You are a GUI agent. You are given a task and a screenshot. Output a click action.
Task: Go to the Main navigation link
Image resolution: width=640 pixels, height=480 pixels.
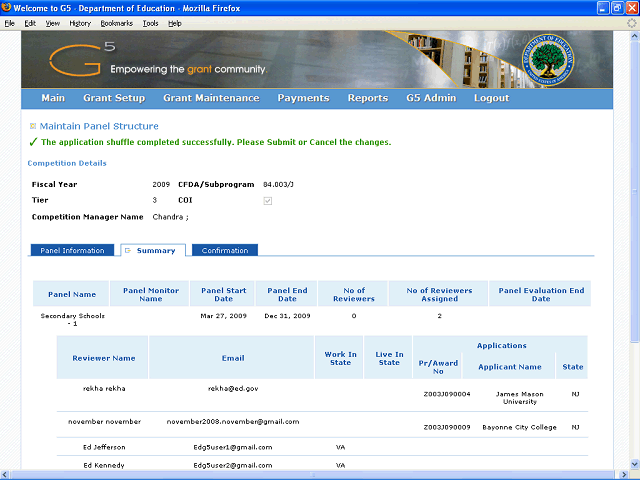[53, 98]
